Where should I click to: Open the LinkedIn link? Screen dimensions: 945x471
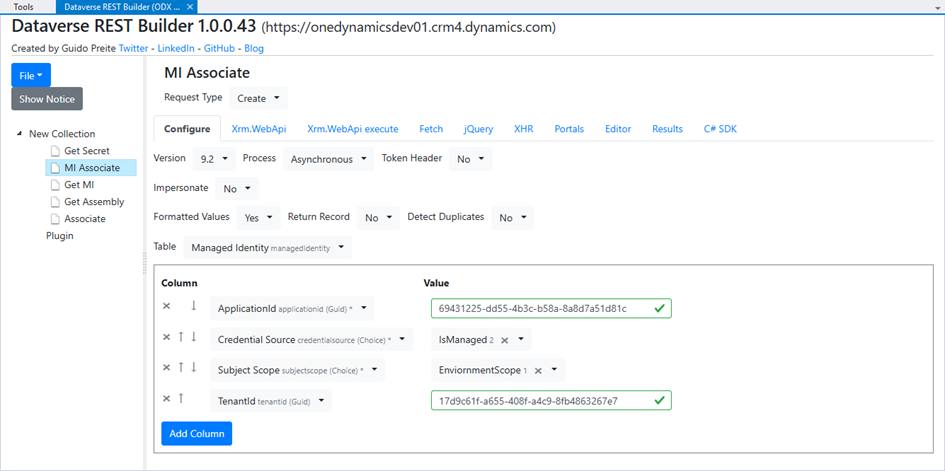(x=176, y=48)
